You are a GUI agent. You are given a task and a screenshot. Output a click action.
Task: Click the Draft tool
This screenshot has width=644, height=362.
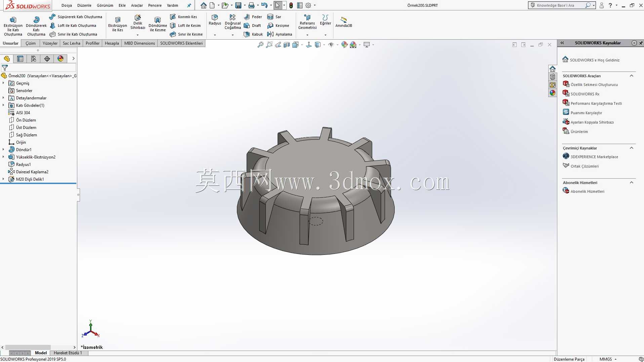pos(252,26)
